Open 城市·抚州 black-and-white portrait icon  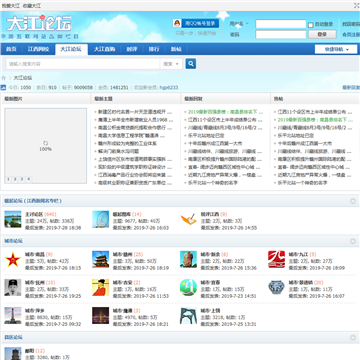(13, 287)
